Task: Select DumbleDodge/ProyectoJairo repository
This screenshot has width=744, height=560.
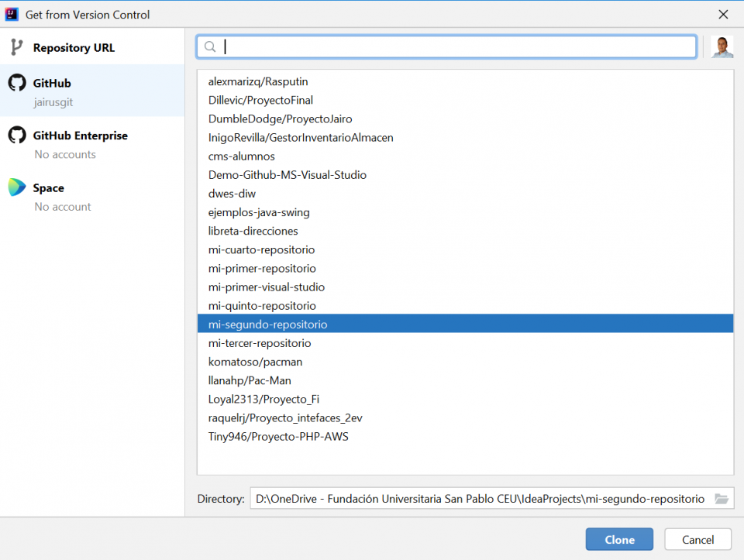Action: [x=466, y=119]
